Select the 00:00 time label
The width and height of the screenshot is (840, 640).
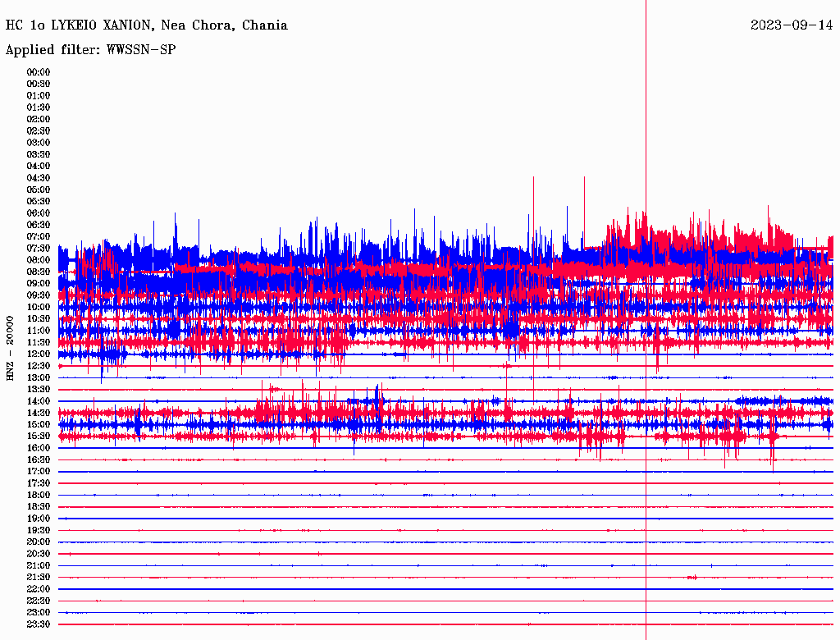click(39, 72)
